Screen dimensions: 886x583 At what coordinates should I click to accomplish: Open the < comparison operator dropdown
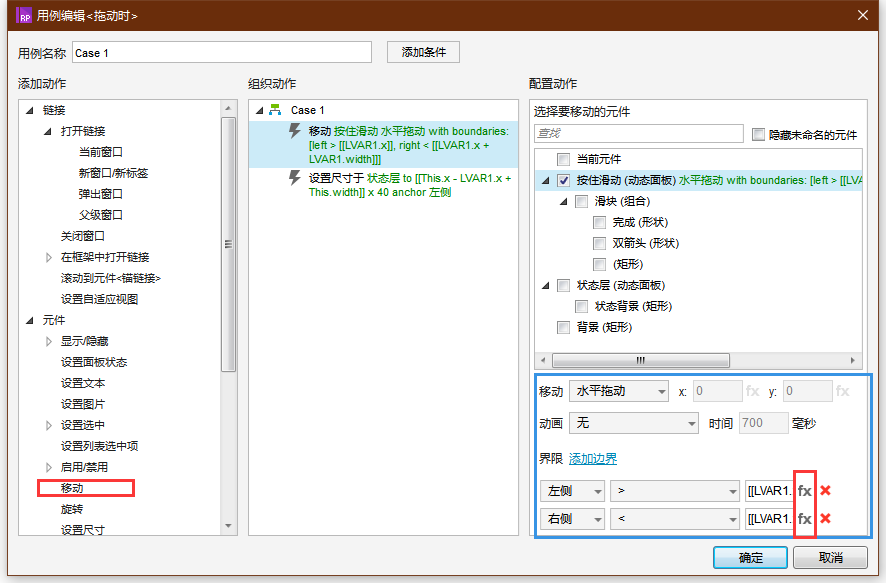pos(675,519)
